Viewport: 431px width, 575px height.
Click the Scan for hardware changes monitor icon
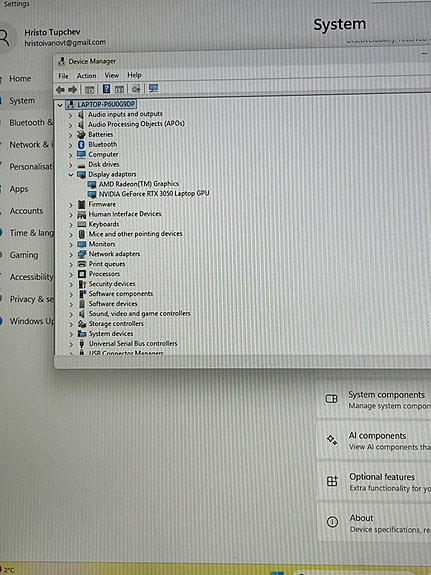click(153, 88)
